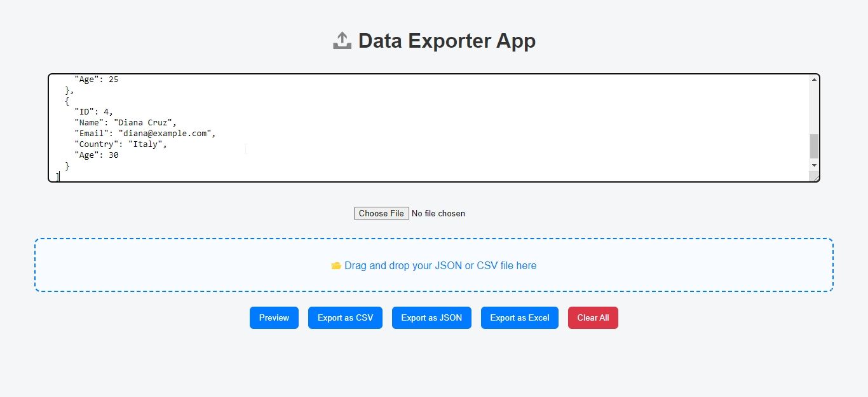Click the folder icon in the drop zone

coord(336,266)
